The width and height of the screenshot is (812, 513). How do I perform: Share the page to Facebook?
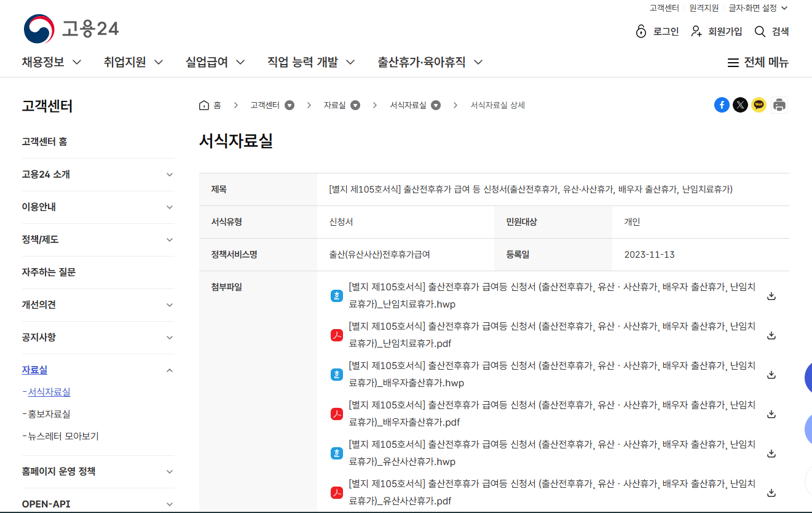(x=722, y=105)
